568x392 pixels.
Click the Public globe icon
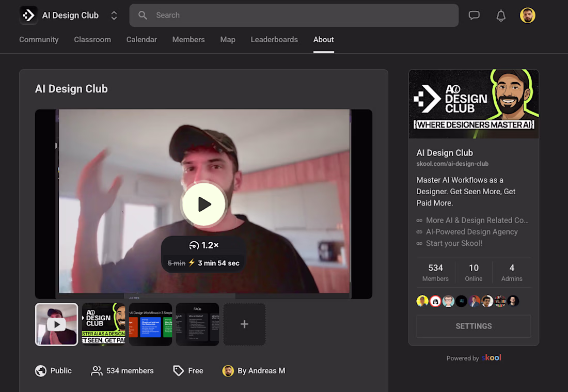pyautogui.click(x=41, y=371)
